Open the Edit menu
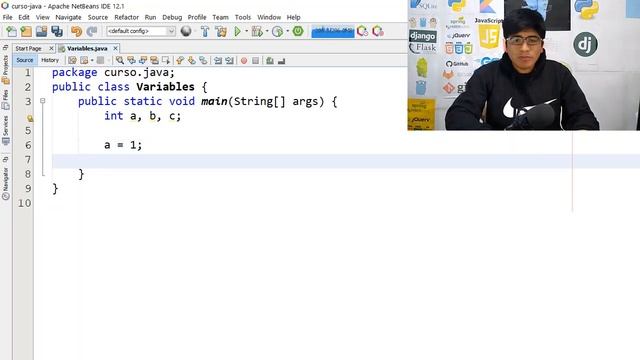 click(x=24, y=17)
